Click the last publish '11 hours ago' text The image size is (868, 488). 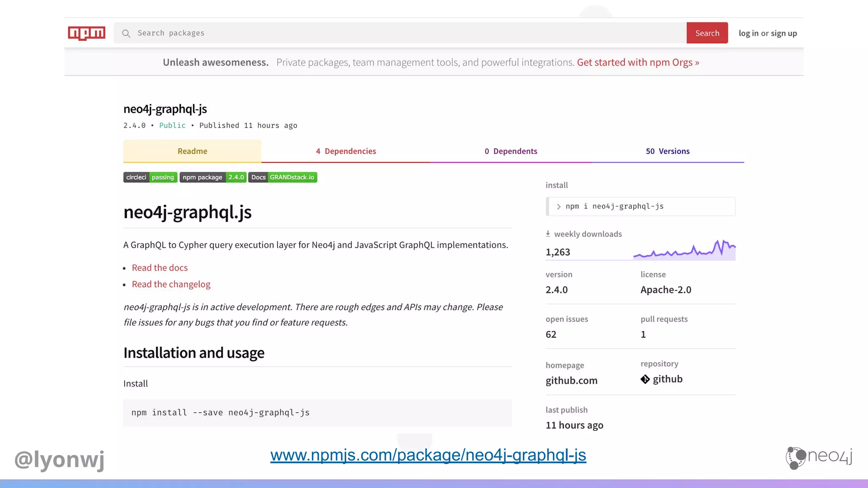pos(574,425)
